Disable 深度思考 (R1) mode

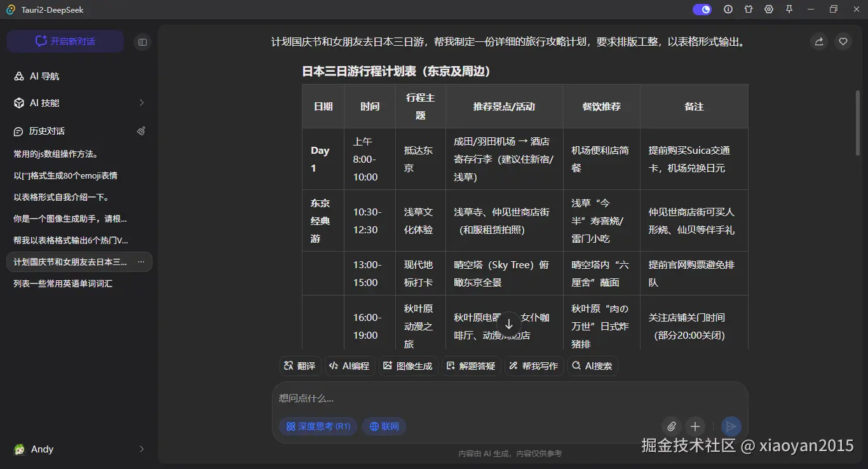click(318, 426)
